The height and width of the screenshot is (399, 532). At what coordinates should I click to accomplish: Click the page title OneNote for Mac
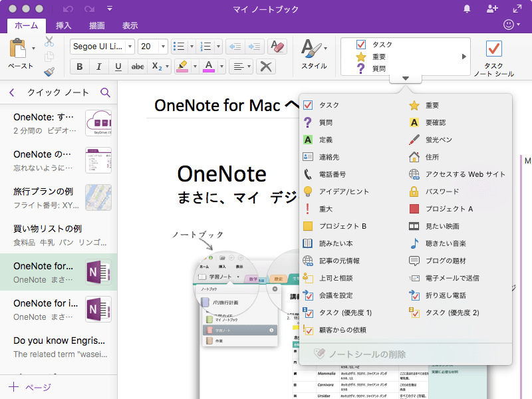pos(226,106)
